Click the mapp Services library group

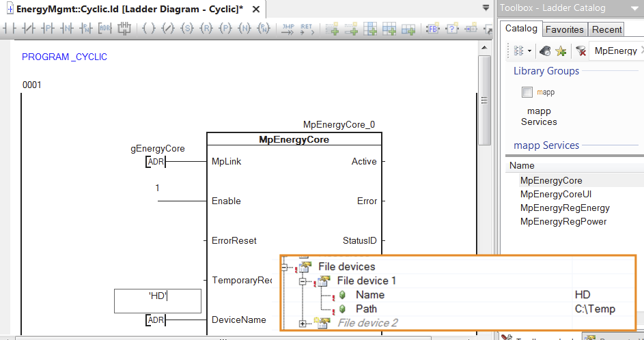[539, 116]
